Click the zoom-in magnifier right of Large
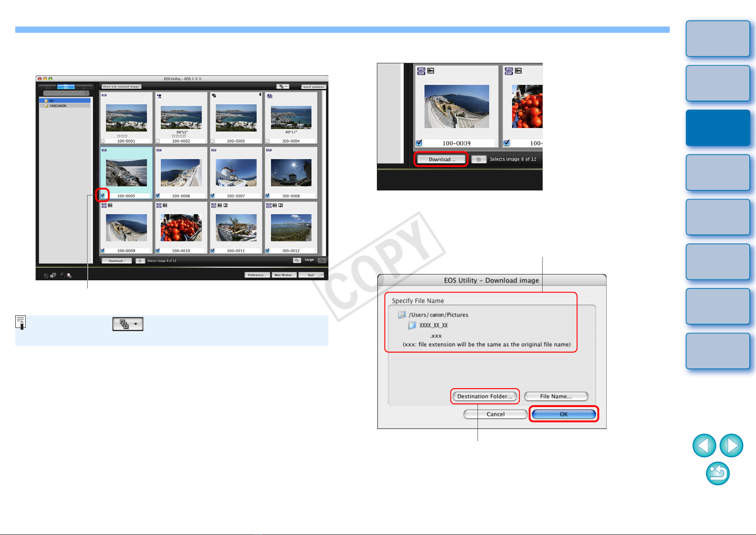Image resolution: width=756 pixels, height=535 pixels. click(x=322, y=260)
